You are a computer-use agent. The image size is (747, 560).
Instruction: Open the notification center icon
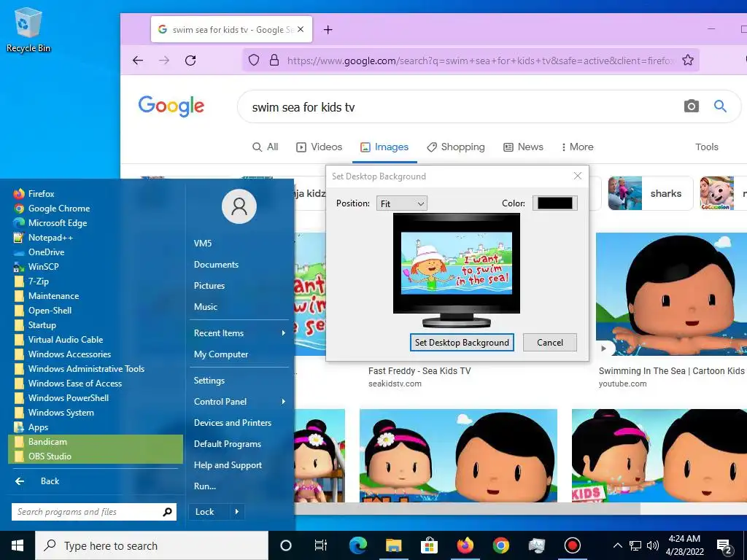(724, 545)
